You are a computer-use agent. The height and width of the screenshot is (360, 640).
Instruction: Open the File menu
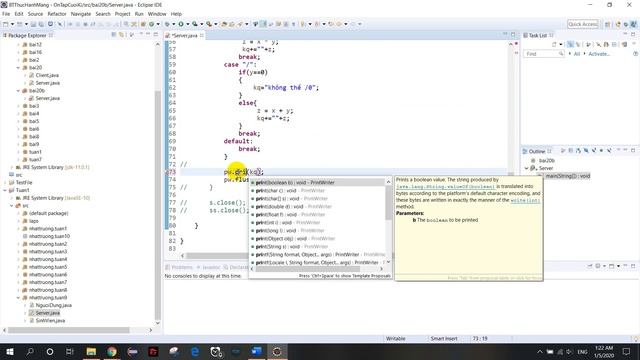click(x=6, y=14)
